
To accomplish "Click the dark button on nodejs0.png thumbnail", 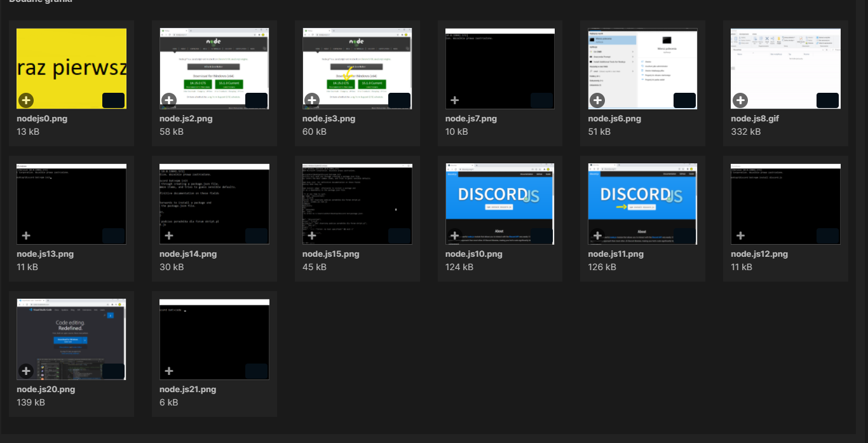I will [113, 100].
